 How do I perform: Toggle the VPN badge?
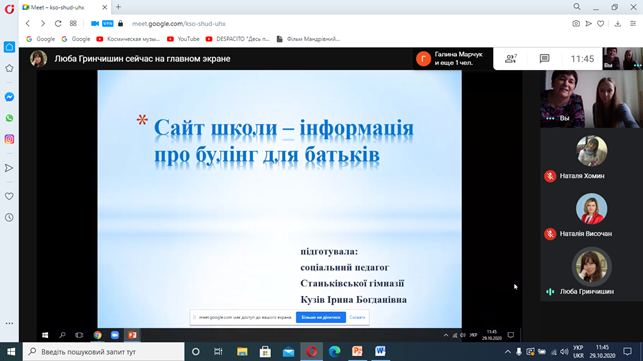tap(107, 23)
